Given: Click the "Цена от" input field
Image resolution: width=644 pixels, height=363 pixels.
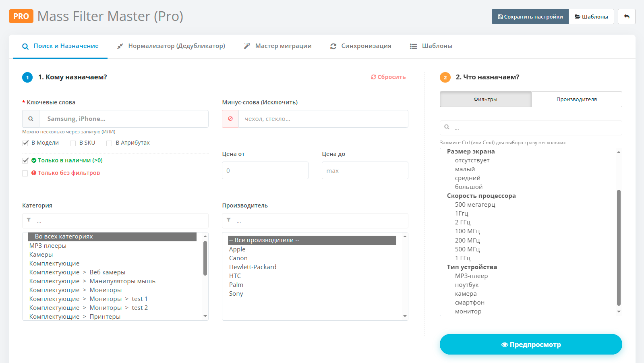Looking at the screenshot, I should [265, 170].
